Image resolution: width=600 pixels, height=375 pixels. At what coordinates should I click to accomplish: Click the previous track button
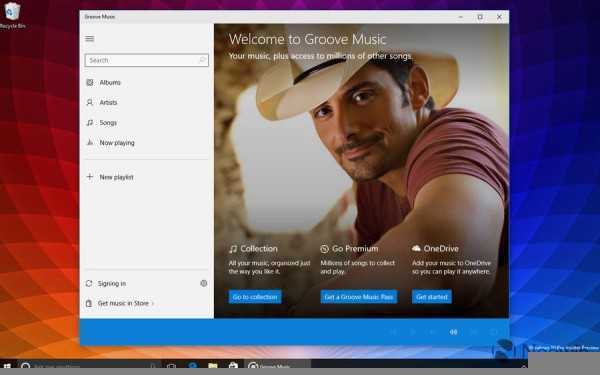(393, 332)
